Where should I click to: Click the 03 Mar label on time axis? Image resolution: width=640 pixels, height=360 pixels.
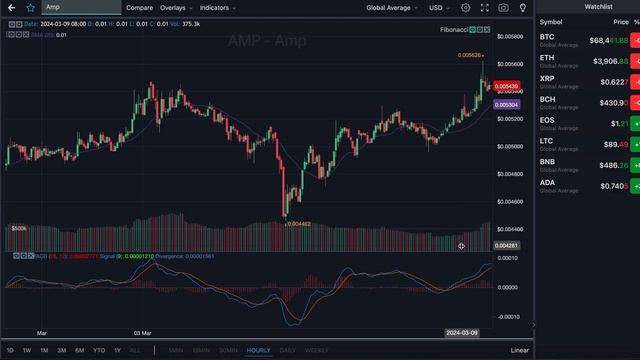coord(142,333)
